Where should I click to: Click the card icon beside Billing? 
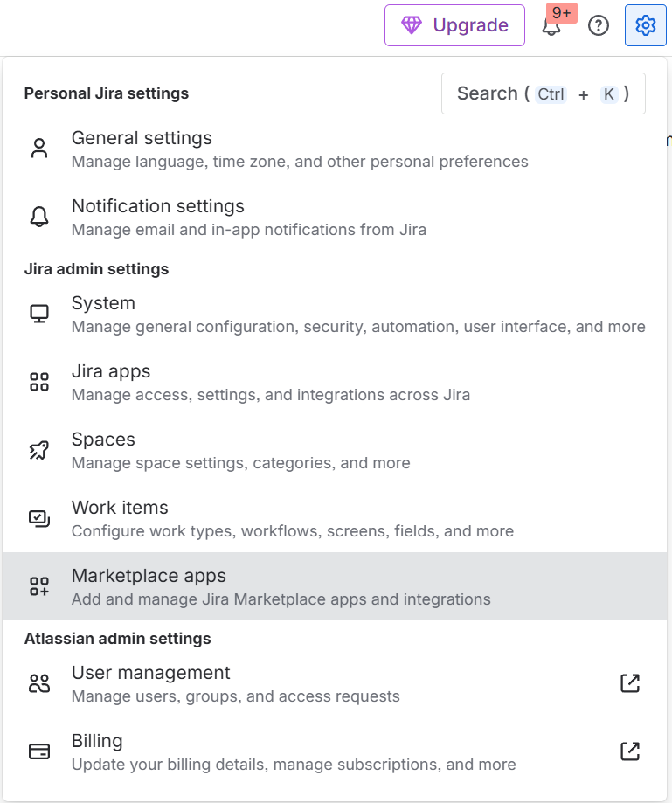click(39, 751)
